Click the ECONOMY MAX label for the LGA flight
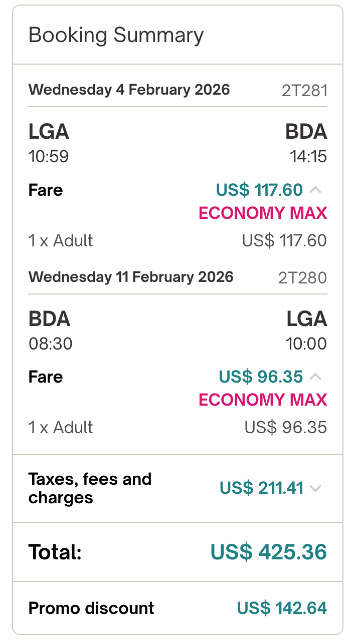The image size is (355, 644). (x=262, y=213)
